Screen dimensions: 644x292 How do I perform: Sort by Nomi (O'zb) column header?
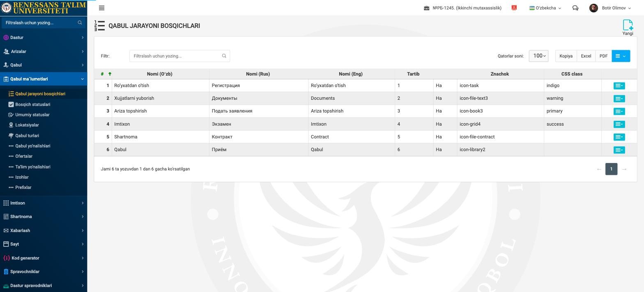pos(160,74)
